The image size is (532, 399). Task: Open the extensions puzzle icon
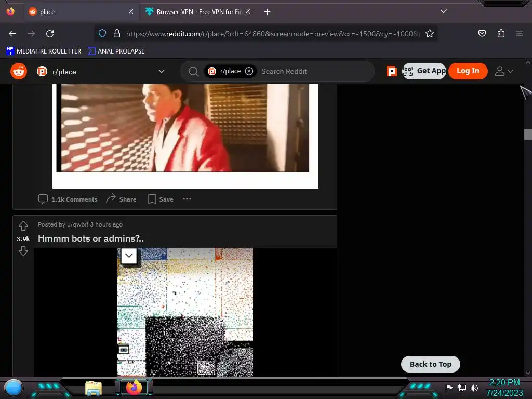tap(501, 33)
